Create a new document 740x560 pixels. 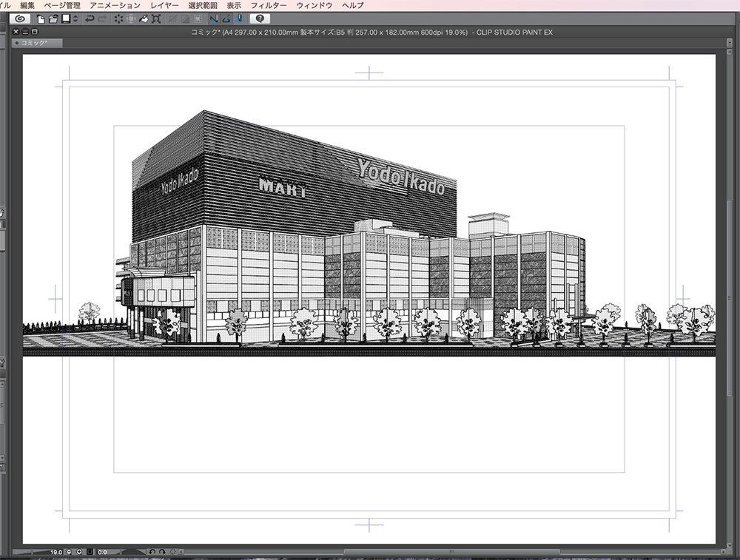coord(41,19)
